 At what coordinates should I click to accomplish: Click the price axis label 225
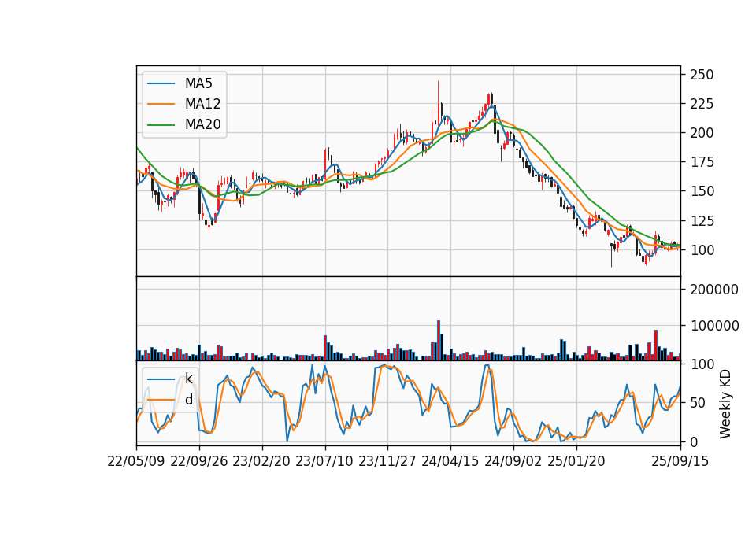pyautogui.click(x=702, y=104)
